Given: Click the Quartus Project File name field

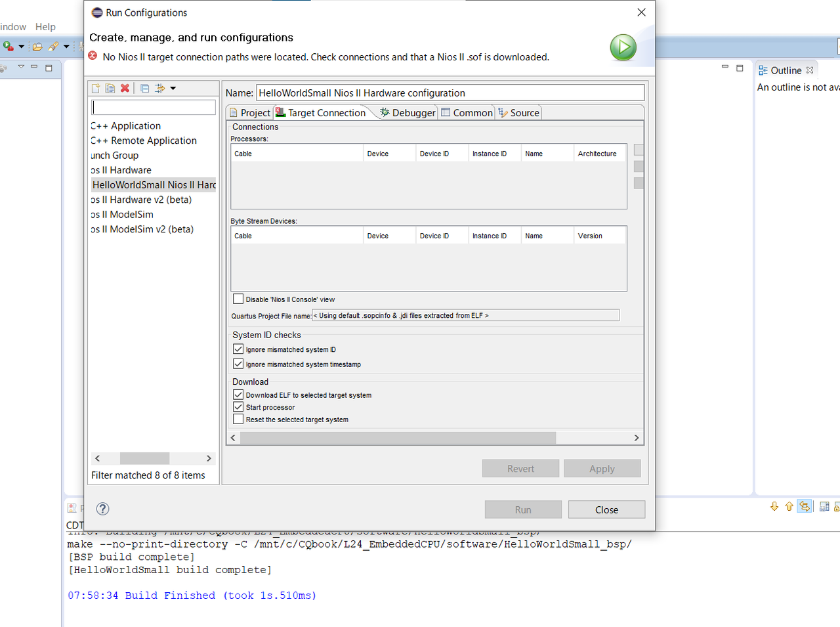Looking at the screenshot, I should coord(465,315).
